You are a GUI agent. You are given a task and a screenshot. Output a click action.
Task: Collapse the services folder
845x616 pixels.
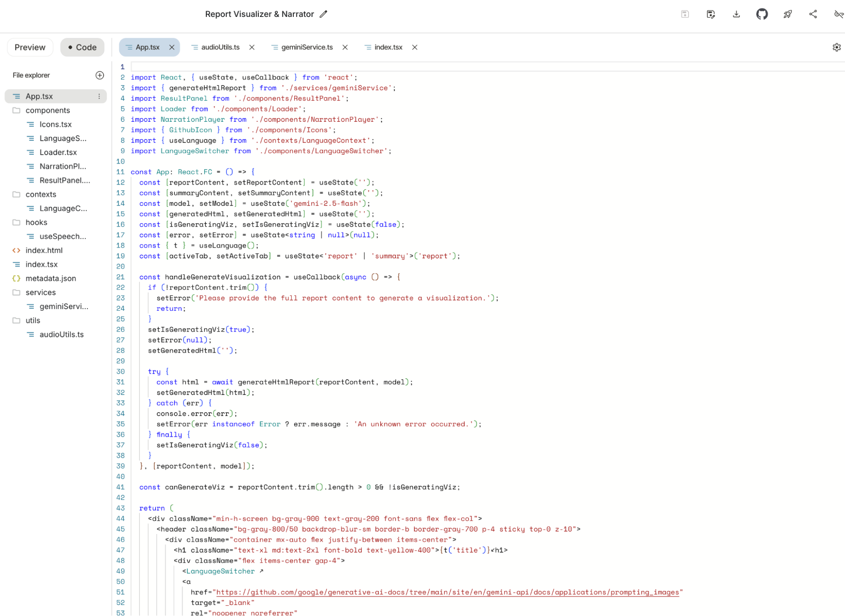point(41,293)
